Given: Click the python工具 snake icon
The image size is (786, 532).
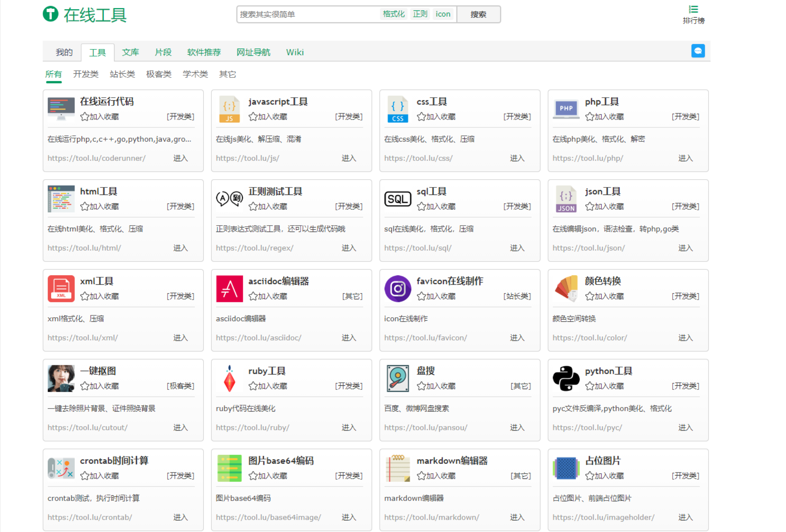Looking at the screenshot, I should click(566, 378).
